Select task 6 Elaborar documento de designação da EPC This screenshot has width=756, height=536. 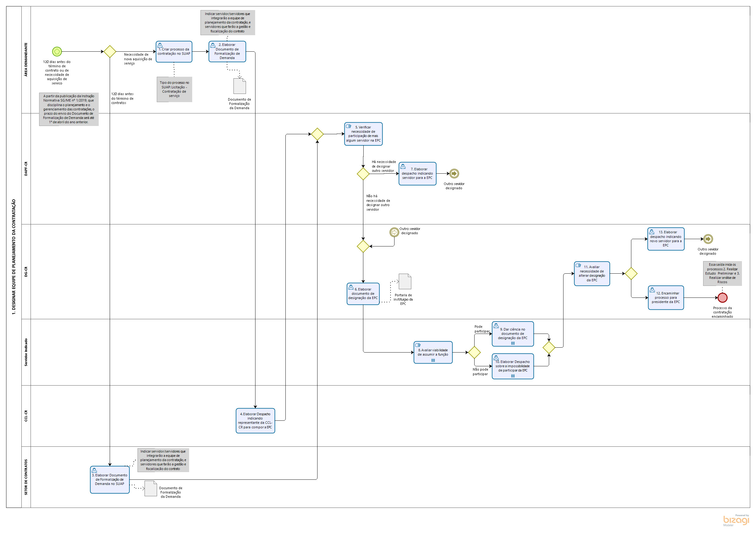[x=363, y=294]
